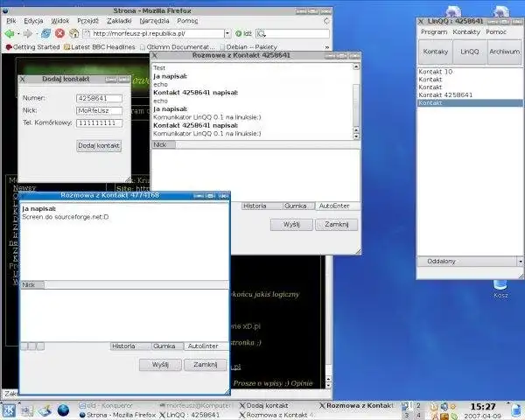The image size is (525, 420).
Task: Click scroll-down arrow of 4258641 chat log
Action: pyautogui.click(x=356, y=136)
